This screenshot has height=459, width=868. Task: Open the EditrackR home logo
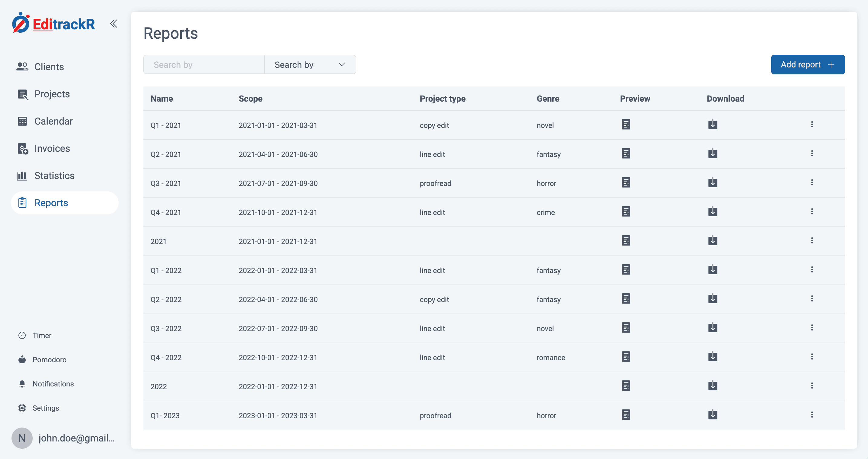point(53,24)
